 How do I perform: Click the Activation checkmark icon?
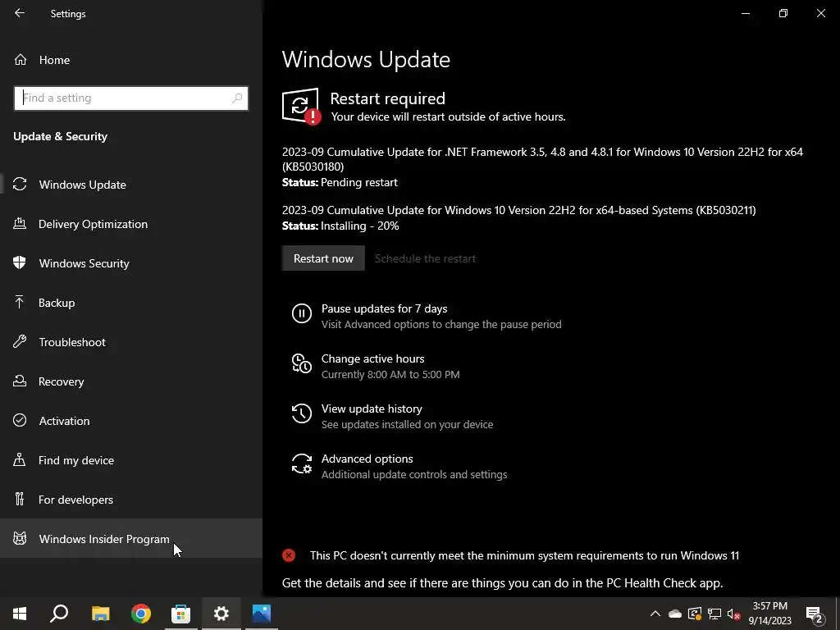coord(20,421)
